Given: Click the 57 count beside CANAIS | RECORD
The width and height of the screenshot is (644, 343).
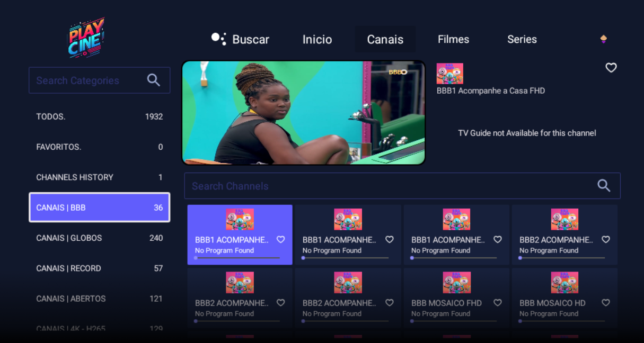Looking at the screenshot, I should coord(158,268).
